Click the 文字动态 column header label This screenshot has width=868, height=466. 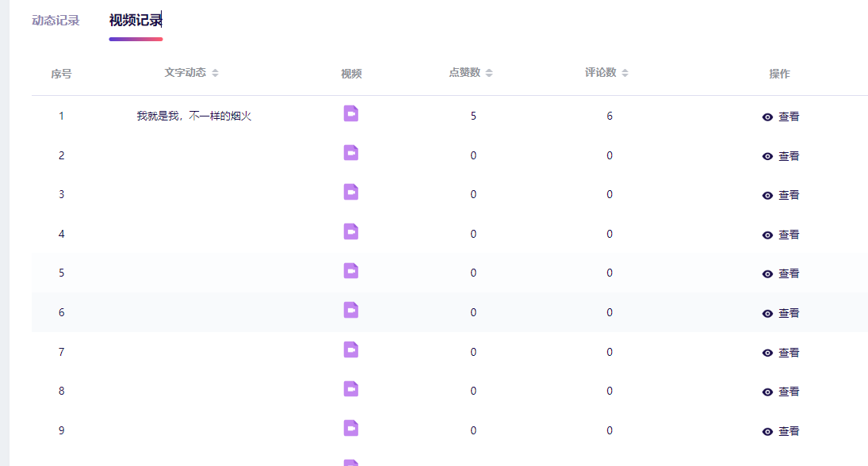[x=185, y=72]
